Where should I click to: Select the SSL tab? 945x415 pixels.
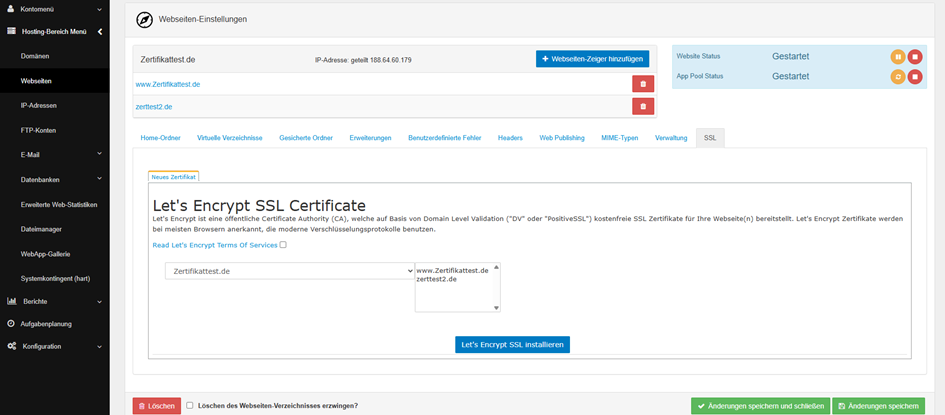point(710,138)
